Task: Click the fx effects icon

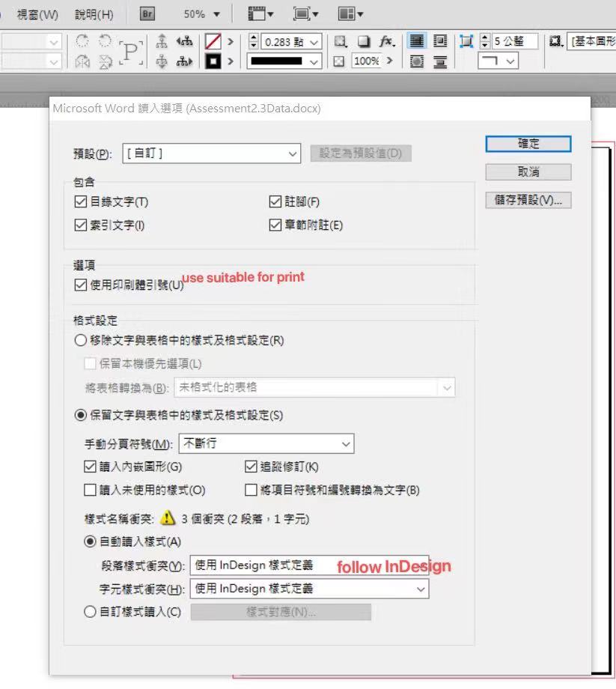Action: [386, 42]
